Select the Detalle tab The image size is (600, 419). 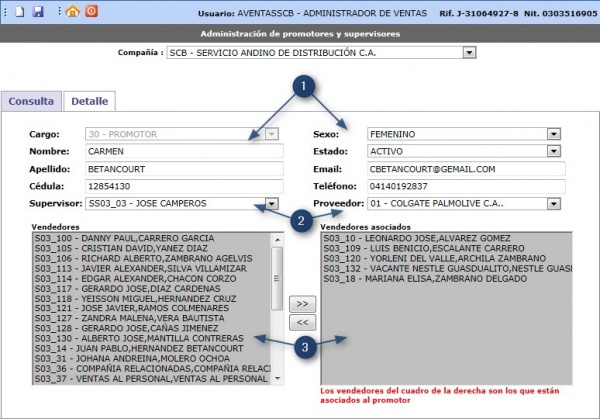pos(90,101)
